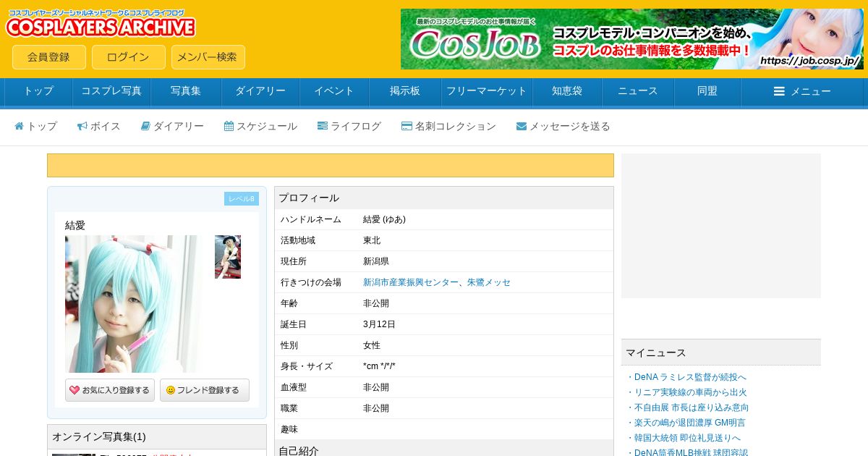Open 掲示板 menu item
The height and width of the screenshot is (456, 868).
coord(405,91)
